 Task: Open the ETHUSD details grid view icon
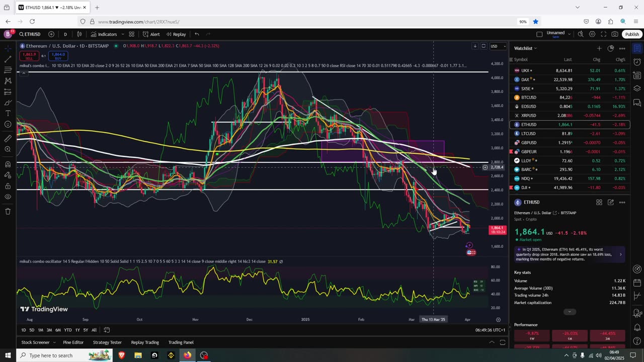599,202
